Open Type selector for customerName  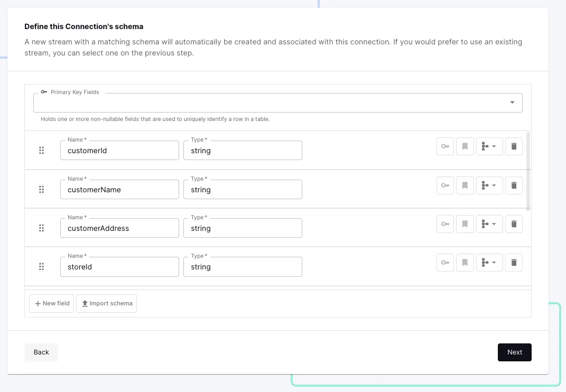(x=243, y=190)
